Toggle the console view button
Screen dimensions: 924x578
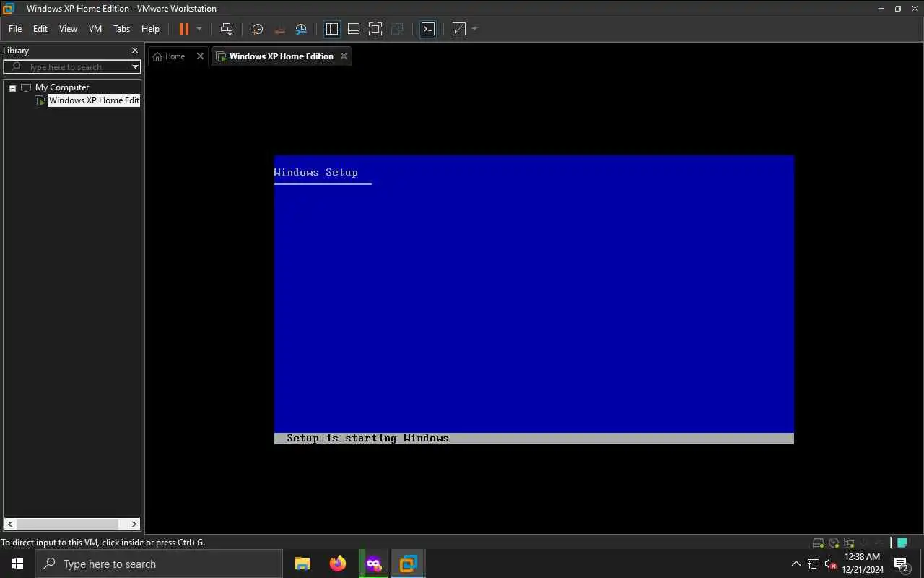428,29
